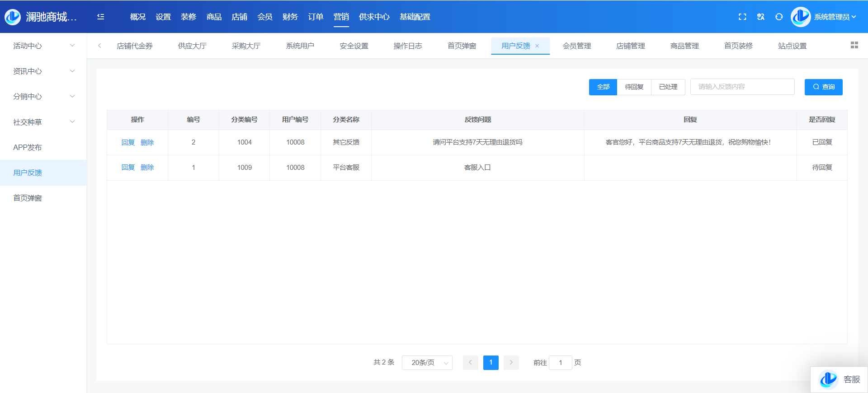The width and height of the screenshot is (868, 393).
Task: Open the tab grid menu icon
Action: (x=854, y=45)
